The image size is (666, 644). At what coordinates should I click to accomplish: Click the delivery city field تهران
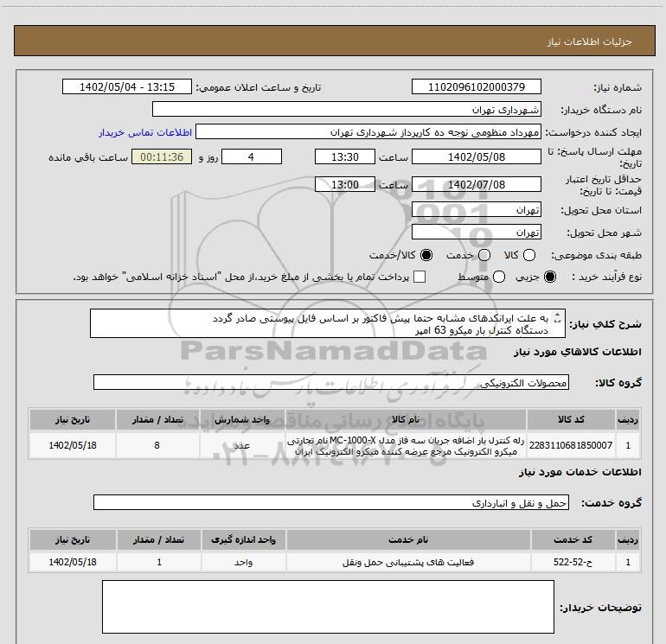point(476,232)
